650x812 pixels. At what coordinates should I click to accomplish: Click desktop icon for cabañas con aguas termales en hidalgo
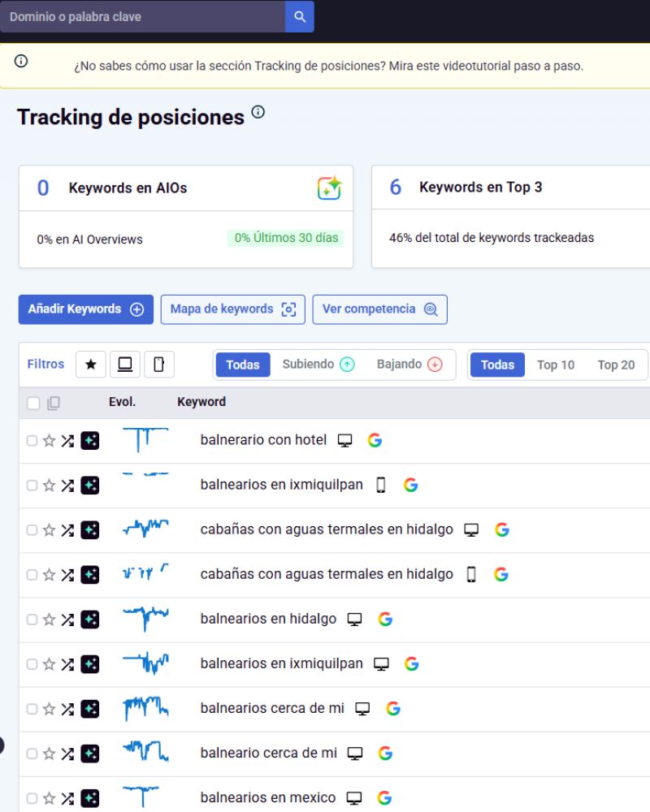pyautogui.click(x=471, y=529)
